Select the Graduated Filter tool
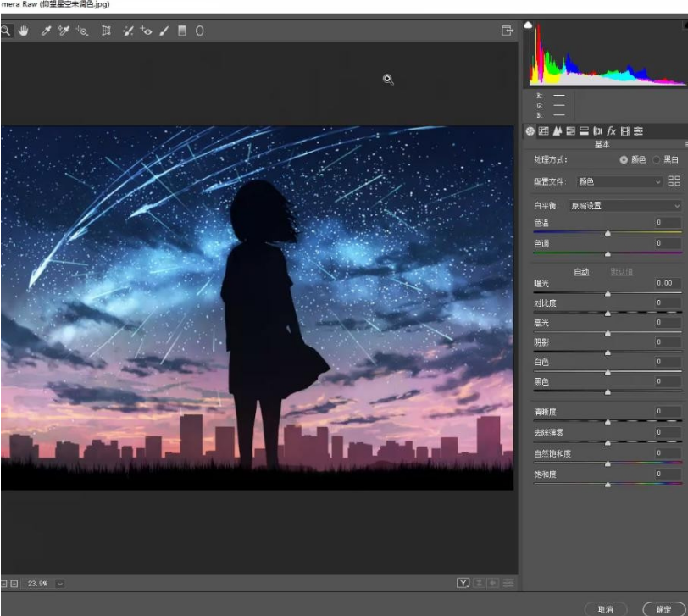 (181, 31)
